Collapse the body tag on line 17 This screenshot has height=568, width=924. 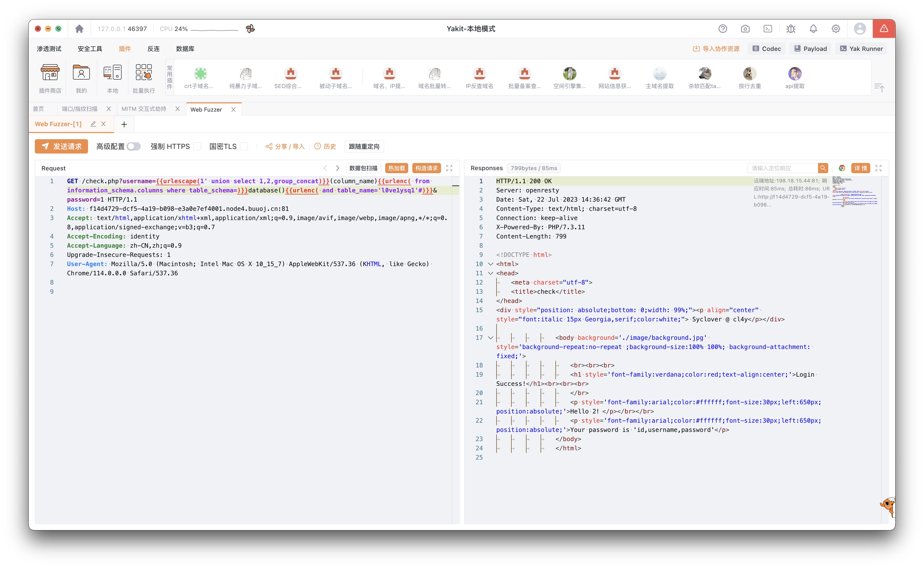(x=490, y=338)
